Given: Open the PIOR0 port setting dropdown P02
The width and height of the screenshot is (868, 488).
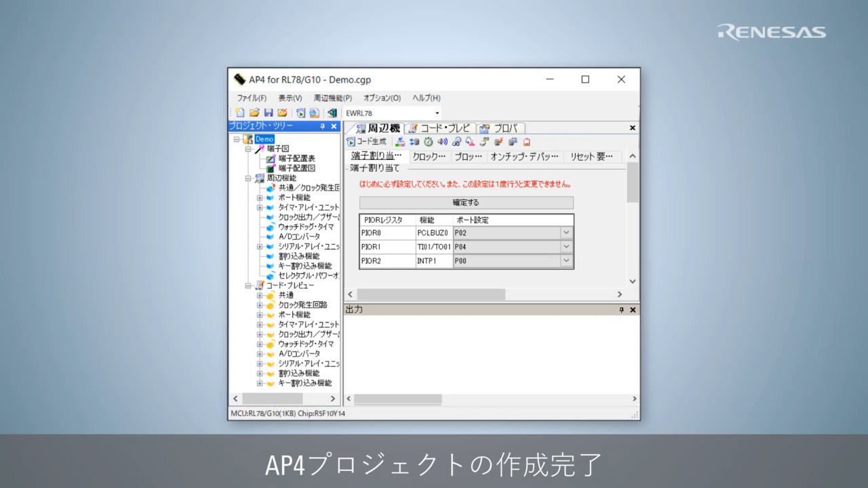Looking at the screenshot, I should pos(567,232).
